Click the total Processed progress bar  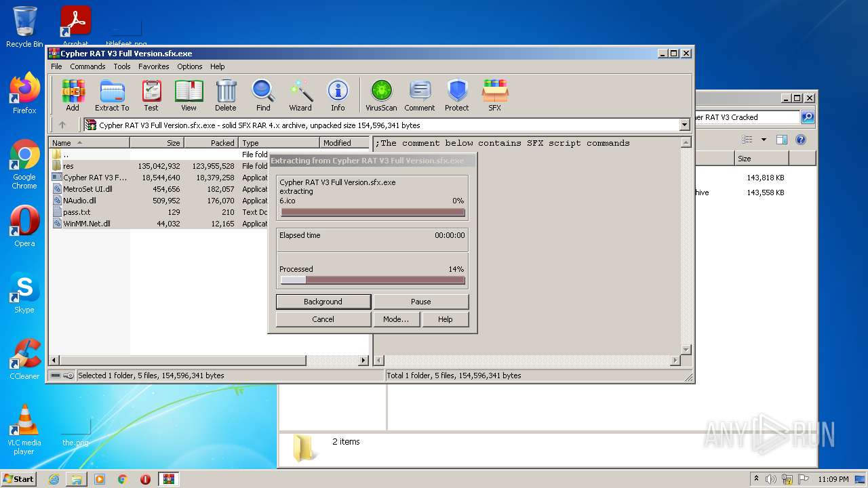point(372,280)
